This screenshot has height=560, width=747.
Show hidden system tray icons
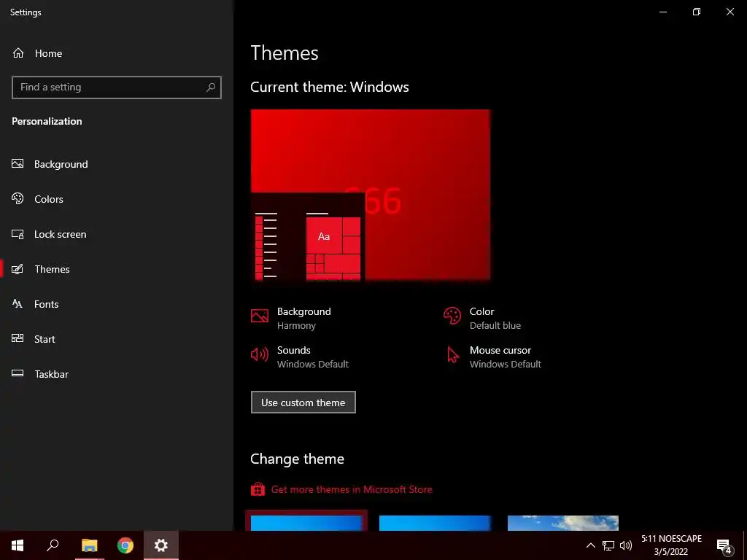(x=590, y=545)
